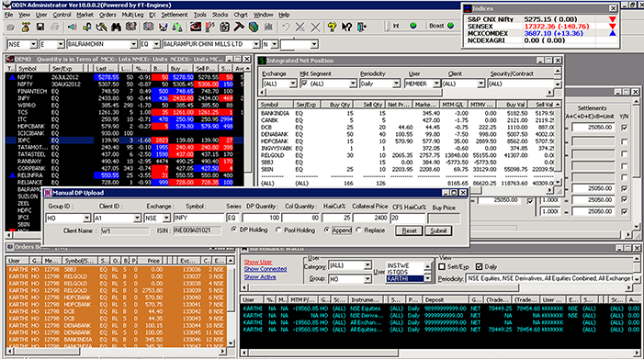Click the money bag toolbar icon

[26, 27]
